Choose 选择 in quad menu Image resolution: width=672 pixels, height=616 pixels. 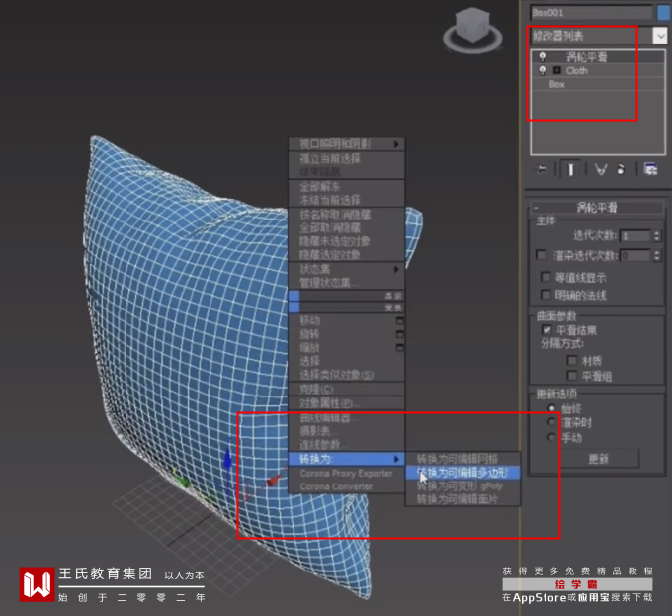(x=346, y=361)
